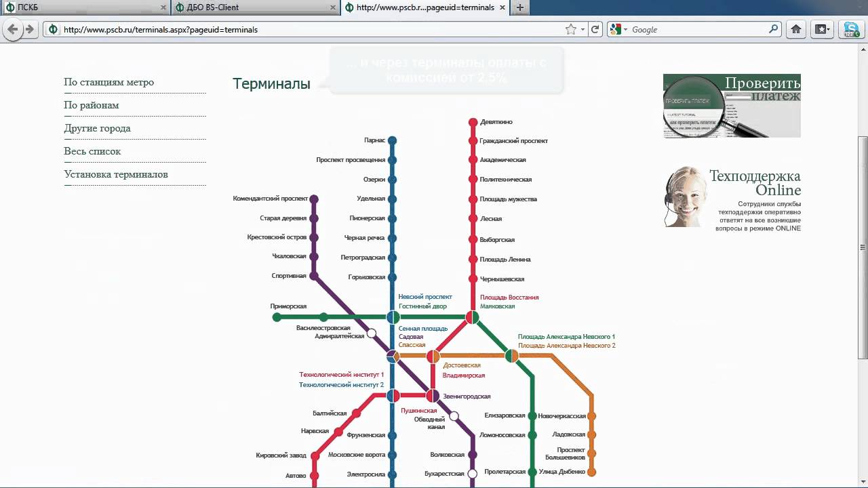Select the Комендантский проспект station dot
This screenshot has width=868, height=488.
tap(313, 199)
